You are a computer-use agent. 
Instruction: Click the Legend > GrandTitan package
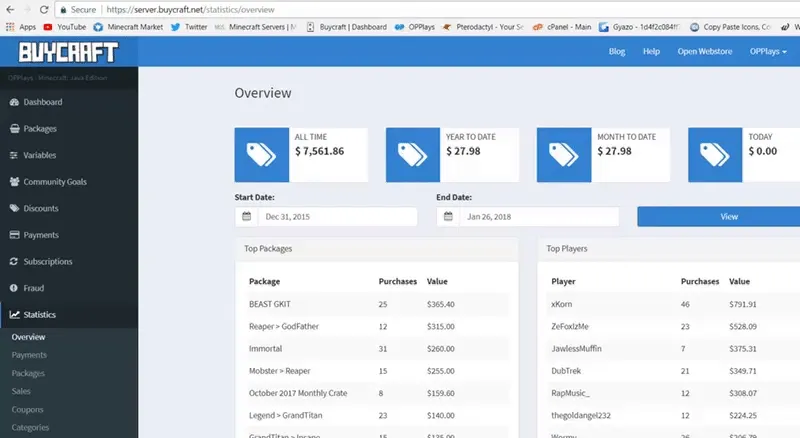click(x=286, y=416)
